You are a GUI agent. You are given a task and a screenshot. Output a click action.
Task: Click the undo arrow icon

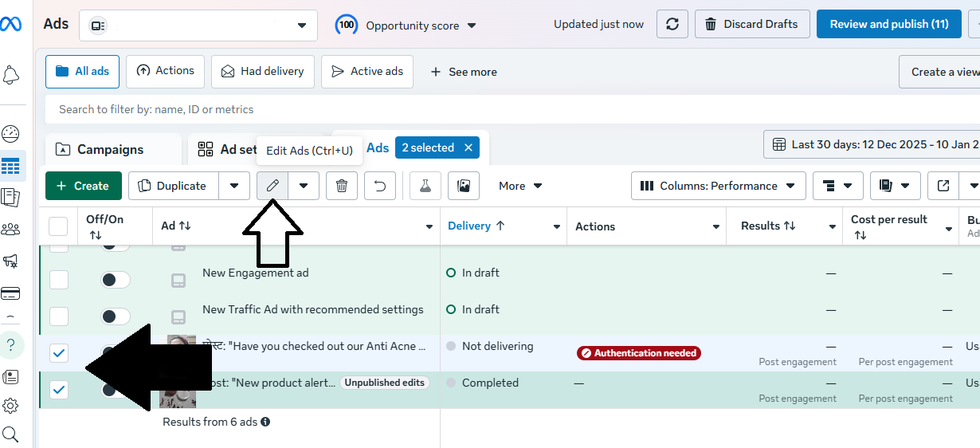point(380,186)
